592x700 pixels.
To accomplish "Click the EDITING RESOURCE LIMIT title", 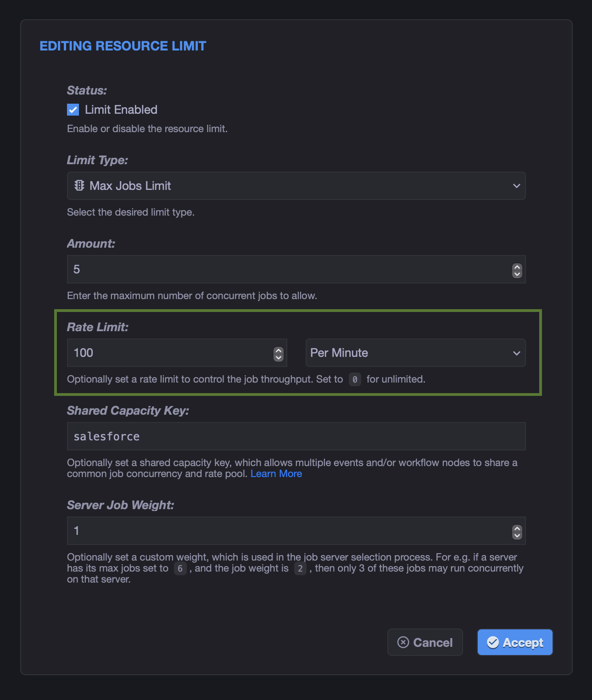I will click(123, 46).
